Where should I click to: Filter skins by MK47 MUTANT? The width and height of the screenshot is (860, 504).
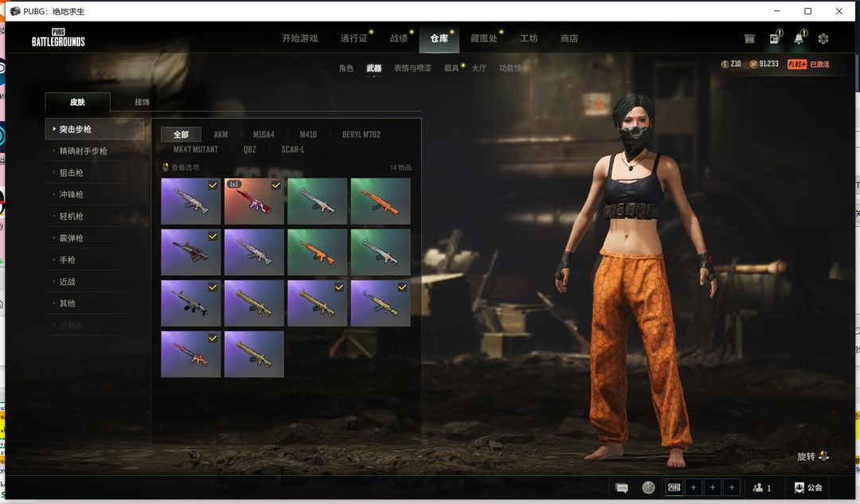196,149
